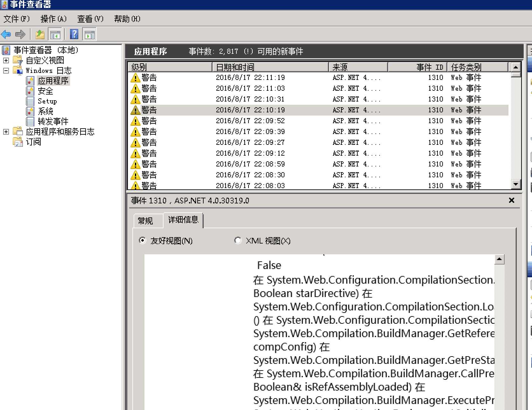Open the 操作(A) menu
The image size is (532, 410).
click(x=54, y=19)
